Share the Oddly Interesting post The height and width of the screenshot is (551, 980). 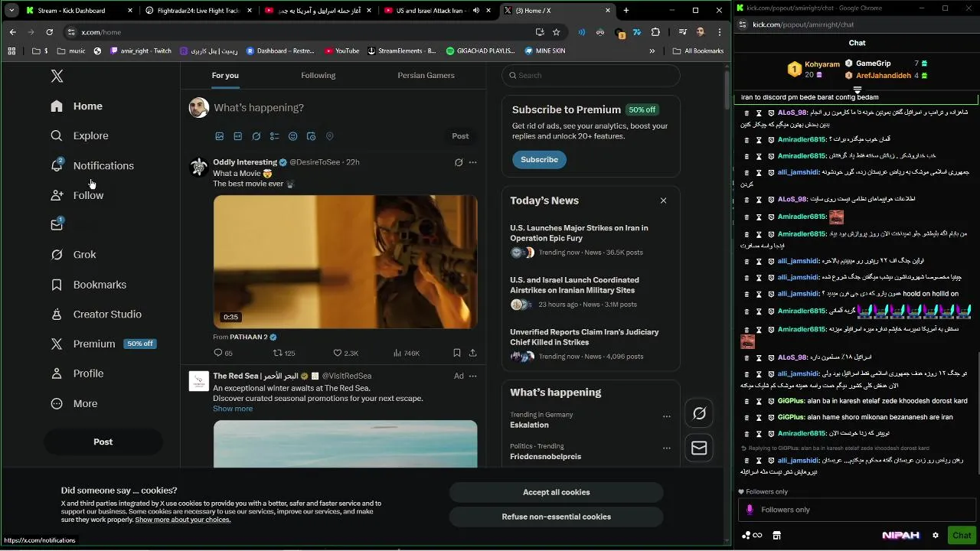(472, 353)
